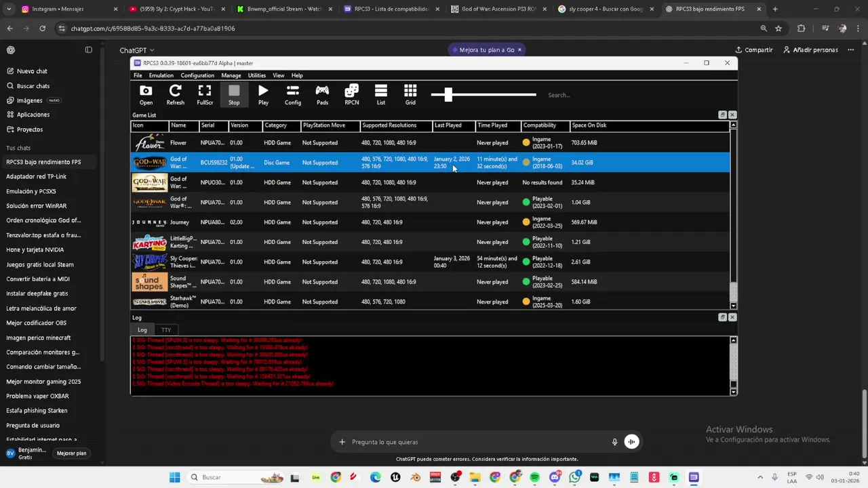This screenshot has height=488, width=868.
Task: Open the View menu in RPCS3
Action: (x=279, y=75)
